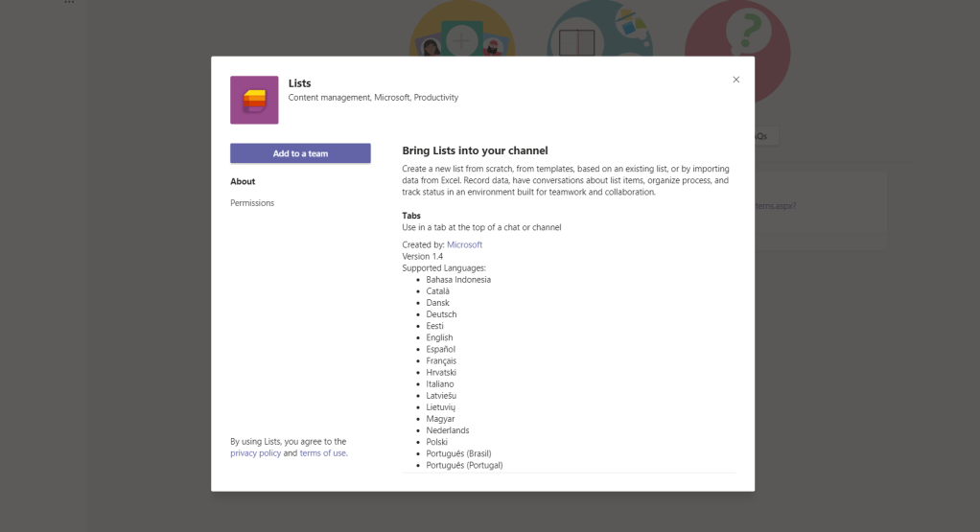This screenshot has width=980, height=532.
Task: Close the Lists app details dialog
Action: pyautogui.click(x=735, y=80)
